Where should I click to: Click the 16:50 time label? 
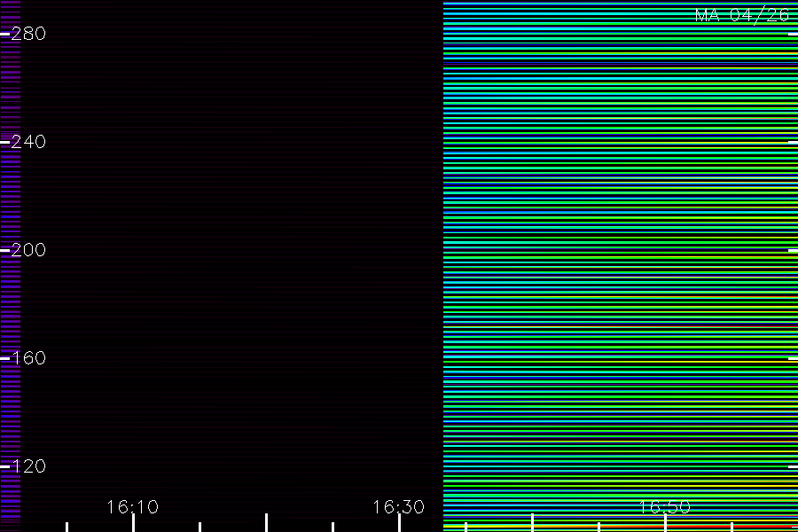[665, 507]
